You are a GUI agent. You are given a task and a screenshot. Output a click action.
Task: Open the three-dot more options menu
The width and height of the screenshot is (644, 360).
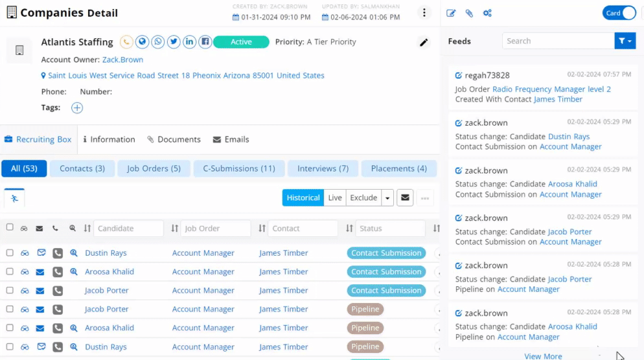[x=424, y=12]
